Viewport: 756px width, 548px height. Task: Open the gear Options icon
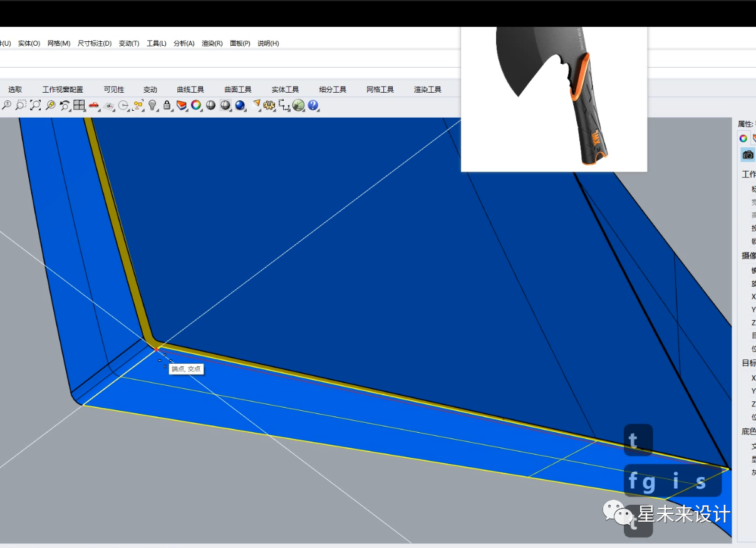269,105
